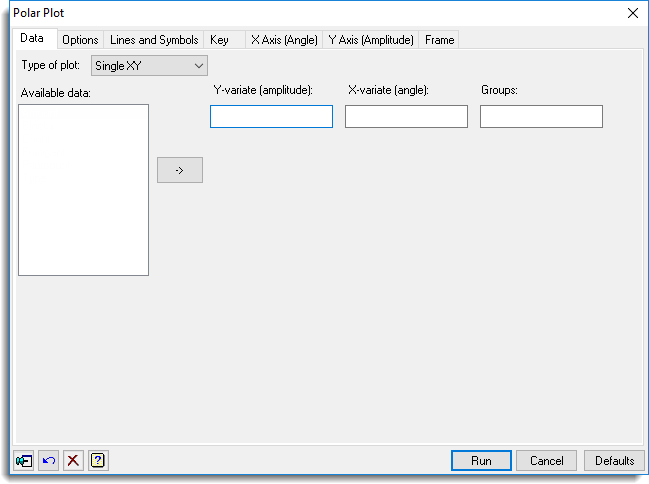The width and height of the screenshot is (649, 484).
Task: Open the Y Axis (Amplitude) tab
Action: click(x=371, y=40)
